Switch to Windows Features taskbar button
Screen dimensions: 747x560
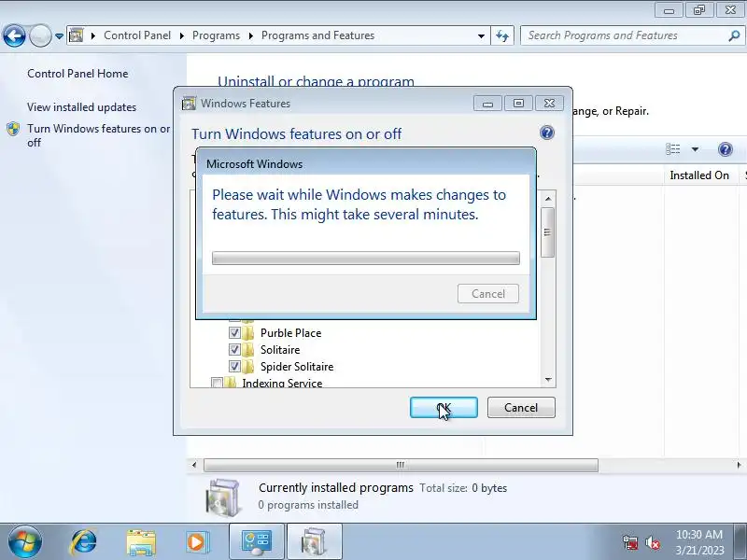click(315, 542)
